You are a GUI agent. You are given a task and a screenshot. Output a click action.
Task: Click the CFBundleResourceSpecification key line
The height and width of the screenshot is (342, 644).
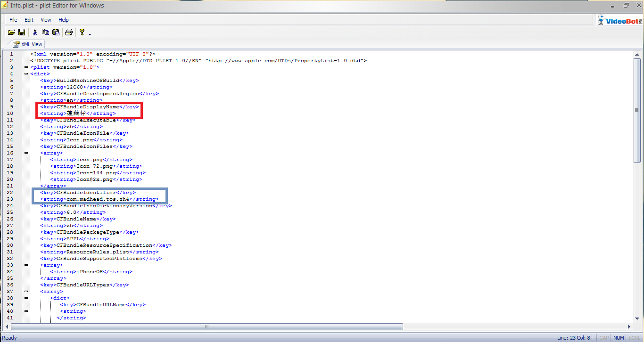tap(106, 245)
